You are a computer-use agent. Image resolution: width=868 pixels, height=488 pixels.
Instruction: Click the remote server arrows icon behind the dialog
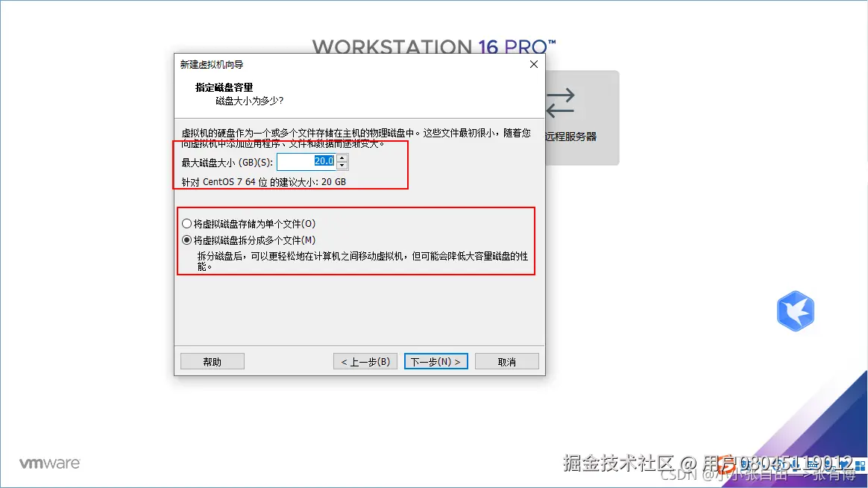pyautogui.click(x=560, y=103)
